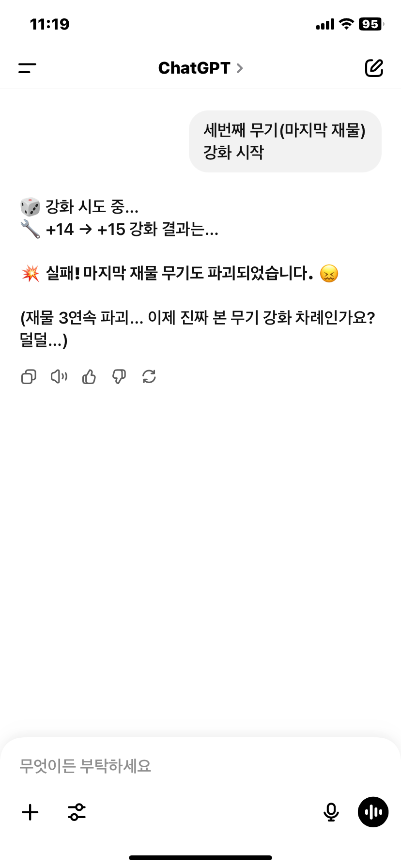
Task: Give the response a thumbs down
Action: (119, 377)
